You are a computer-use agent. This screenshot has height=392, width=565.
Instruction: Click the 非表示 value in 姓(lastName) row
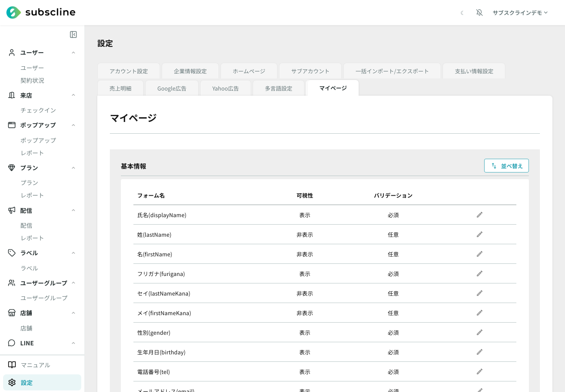coord(305,235)
